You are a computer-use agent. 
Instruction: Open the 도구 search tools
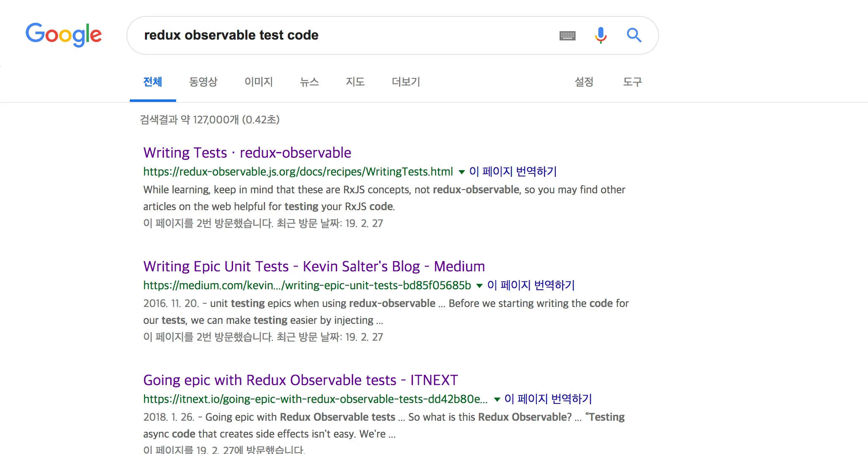(x=632, y=82)
